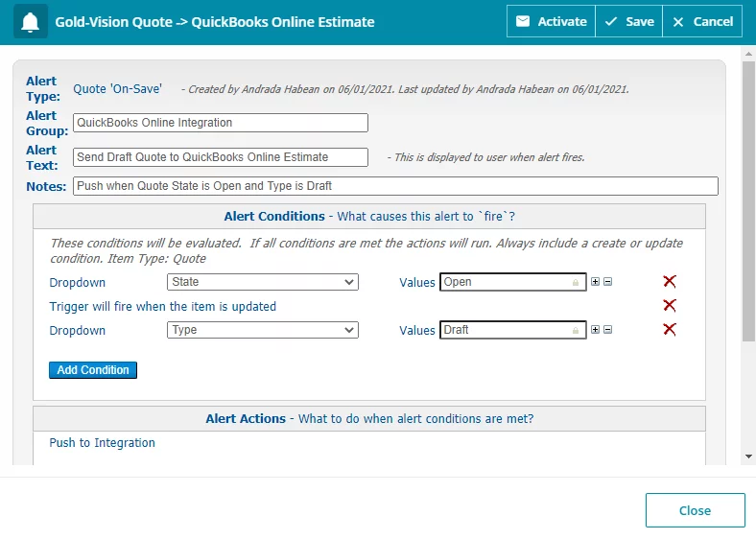Close the dialog with the Close button
The width and height of the screenshot is (756, 539).
696,510
